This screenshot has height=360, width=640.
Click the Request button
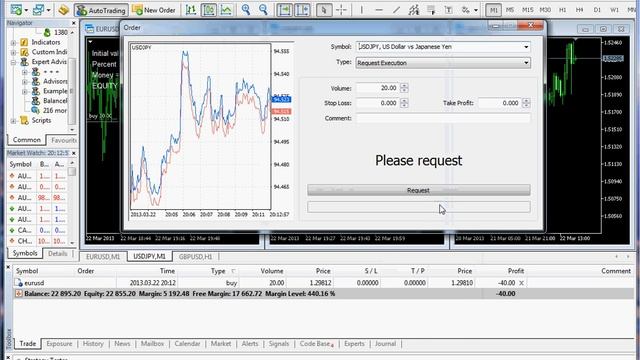point(418,190)
